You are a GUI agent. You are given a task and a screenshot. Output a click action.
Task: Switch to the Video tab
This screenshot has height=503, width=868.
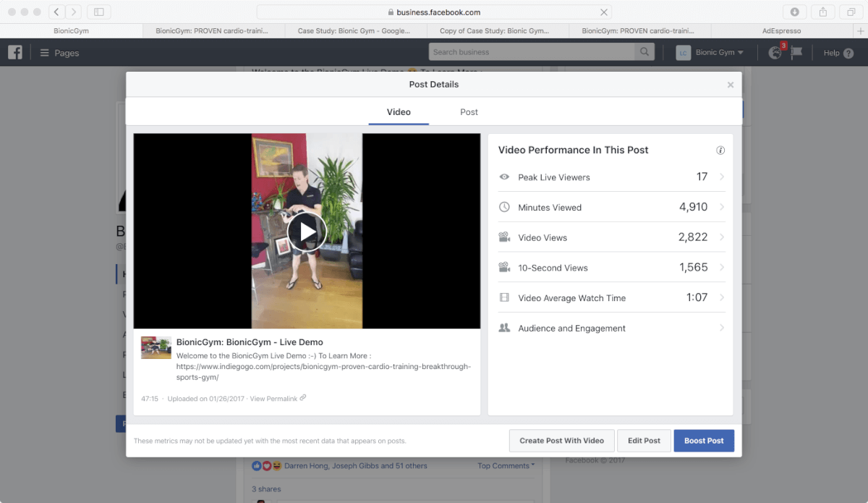pos(399,112)
